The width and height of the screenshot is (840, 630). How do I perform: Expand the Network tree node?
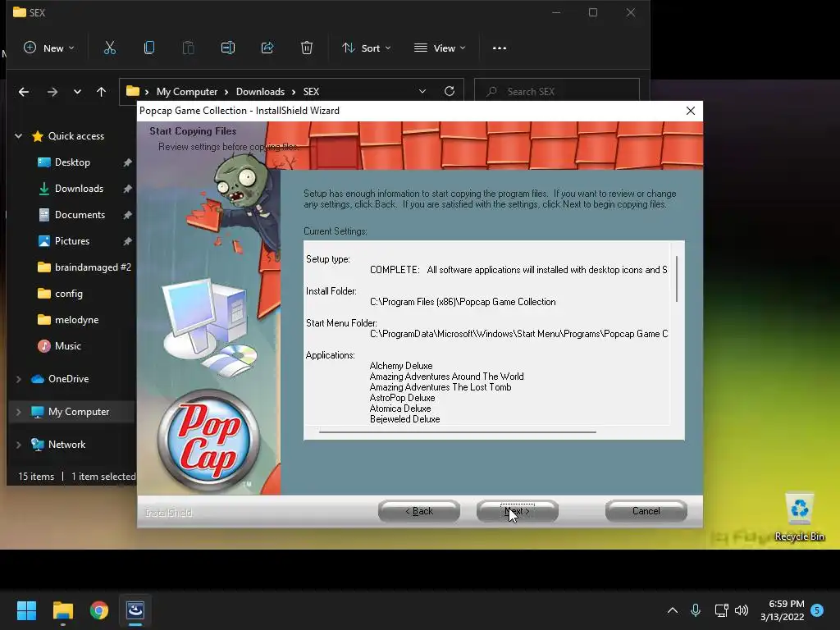pos(18,444)
